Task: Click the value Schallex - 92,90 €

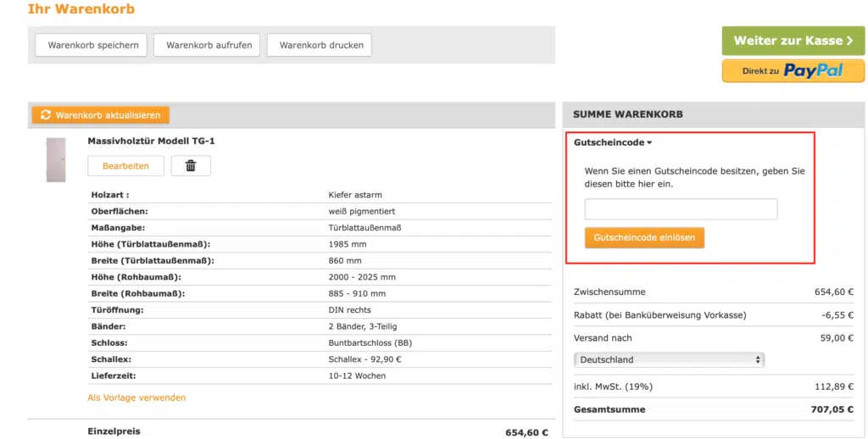Action: click(364, 359)
